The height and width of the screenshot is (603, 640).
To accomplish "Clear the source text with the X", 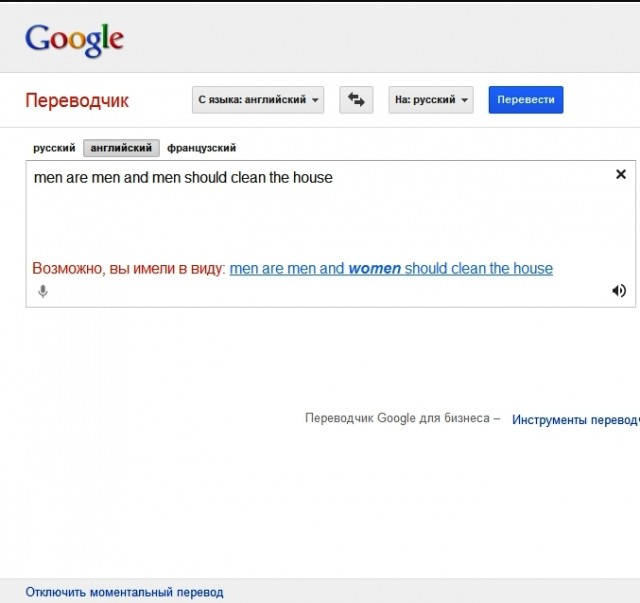I will tap(620, 174).
